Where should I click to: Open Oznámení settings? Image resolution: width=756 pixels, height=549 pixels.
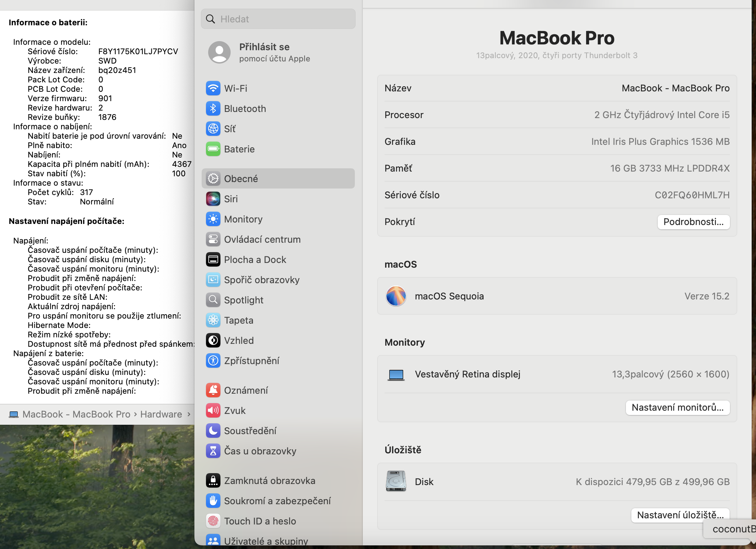coord(246,390)
